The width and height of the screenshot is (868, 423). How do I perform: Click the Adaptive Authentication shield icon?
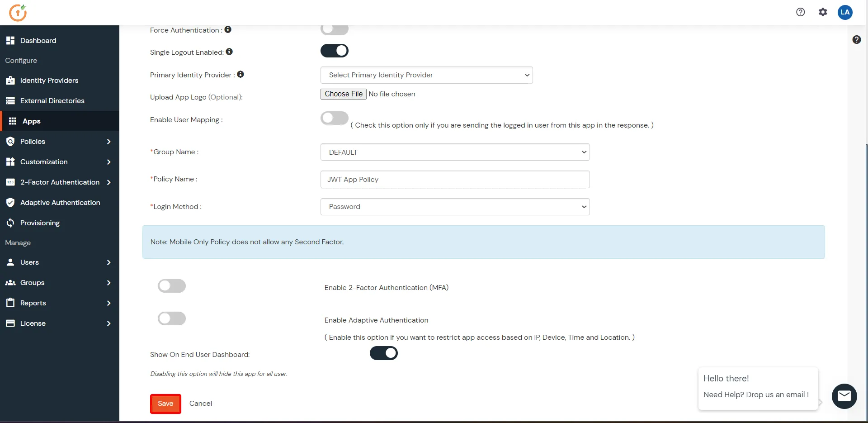(x=10, y=203)
